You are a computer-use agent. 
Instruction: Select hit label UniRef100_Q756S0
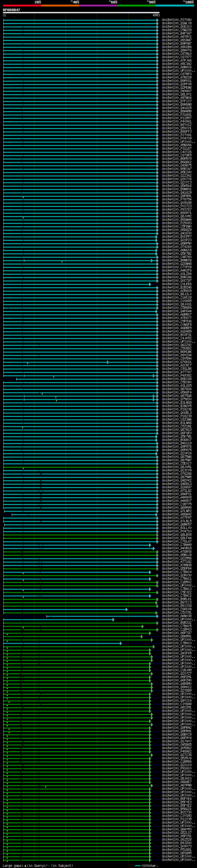tap(177, 399)
